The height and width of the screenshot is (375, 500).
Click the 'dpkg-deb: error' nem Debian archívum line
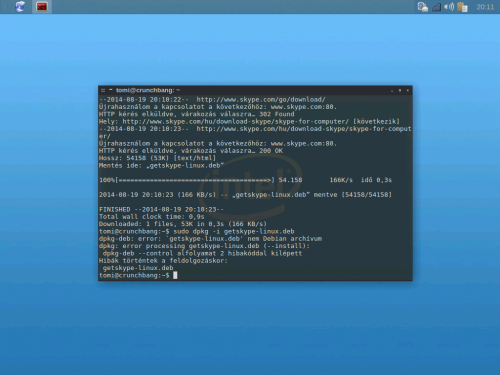[x=210, y=239]
